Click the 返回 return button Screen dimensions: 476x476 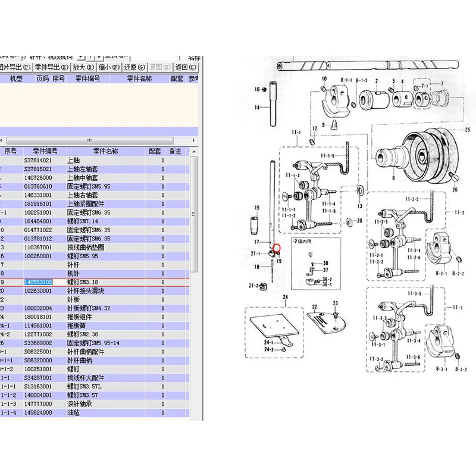[x=186, y=67]
